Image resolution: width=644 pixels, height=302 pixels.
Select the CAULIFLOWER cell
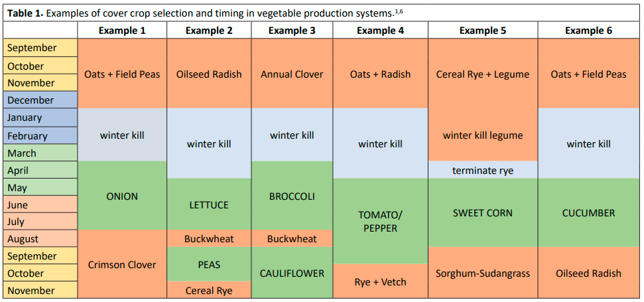pyautogui.click(x=292, y=273)
